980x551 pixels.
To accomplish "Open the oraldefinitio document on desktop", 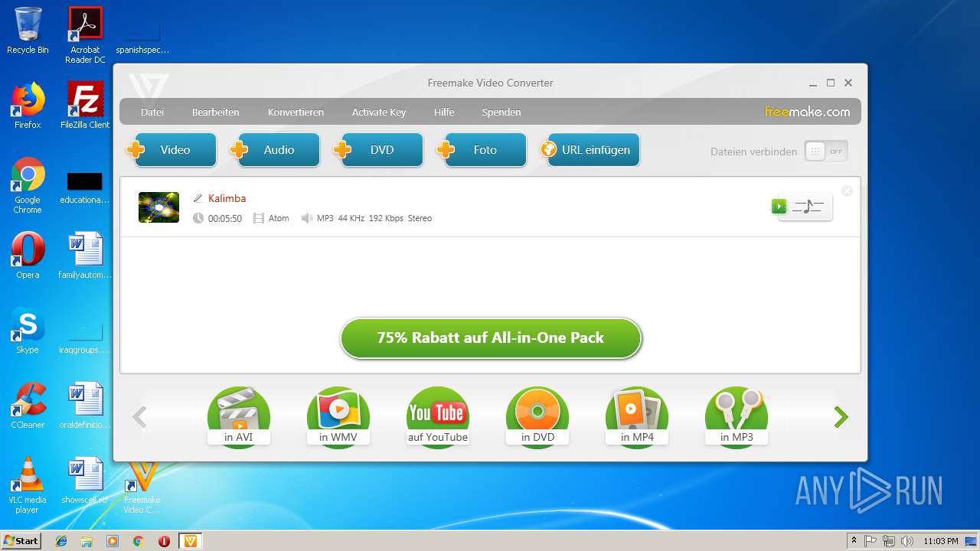I will (85, 406).
